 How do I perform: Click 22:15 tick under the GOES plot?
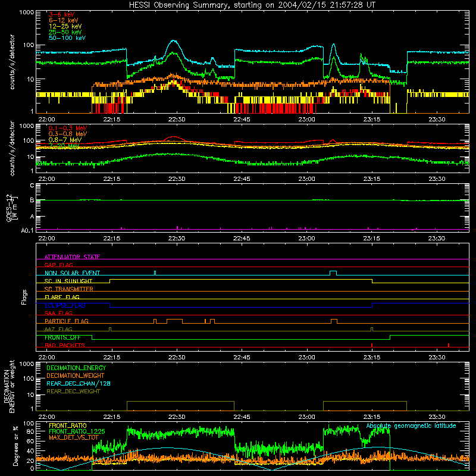[111, 239]
